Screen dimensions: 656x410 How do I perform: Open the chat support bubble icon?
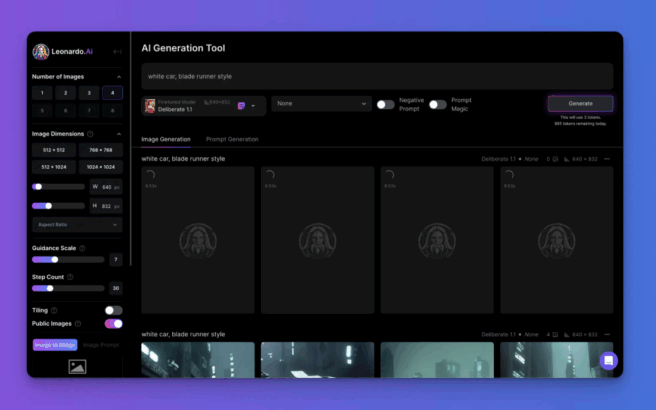pos(608,360)
